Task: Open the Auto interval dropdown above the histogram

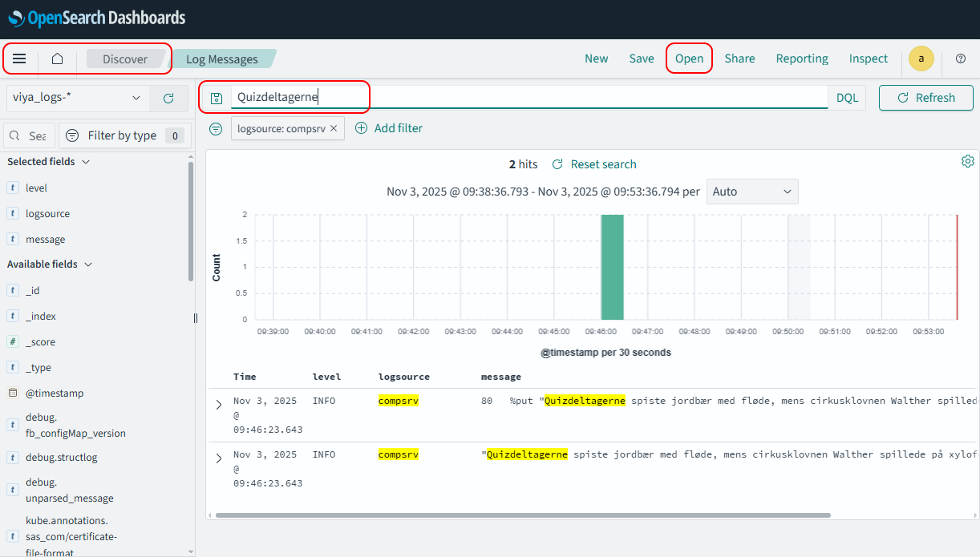Action: 751,192
